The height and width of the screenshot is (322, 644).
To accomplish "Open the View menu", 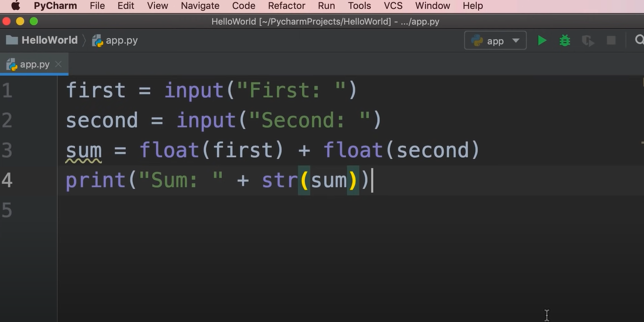I will pos(157,6).
